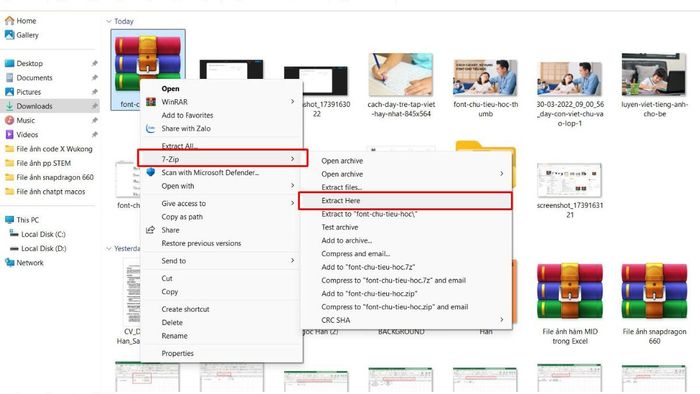Click the Share icon in context menu
This screenshot has width=700, height=394.
tap(151, 230)
